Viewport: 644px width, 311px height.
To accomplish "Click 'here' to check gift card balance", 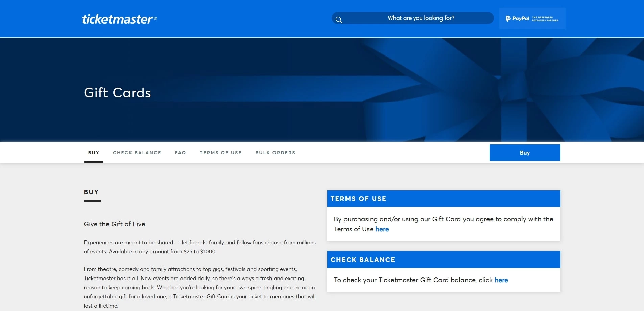I will [x=501, y=280].
